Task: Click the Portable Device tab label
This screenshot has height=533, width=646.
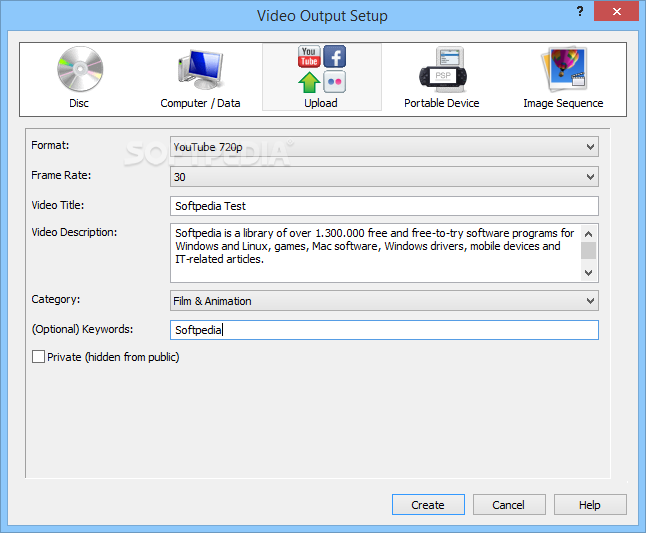Action: point(442,103)
